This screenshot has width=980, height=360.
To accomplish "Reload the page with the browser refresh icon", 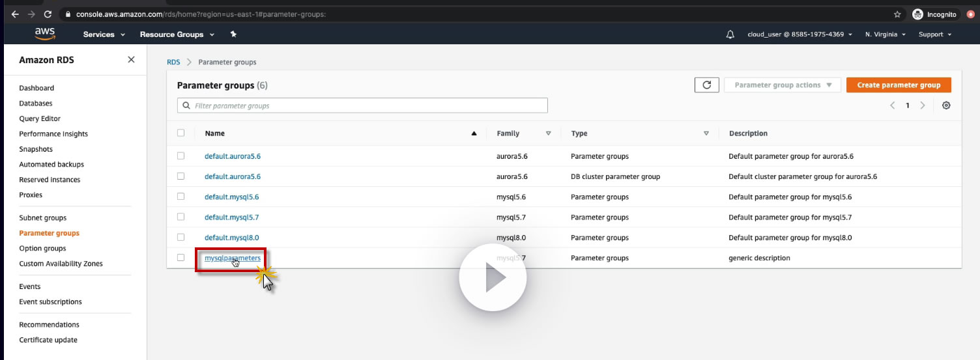I will (x=48, y=14).
